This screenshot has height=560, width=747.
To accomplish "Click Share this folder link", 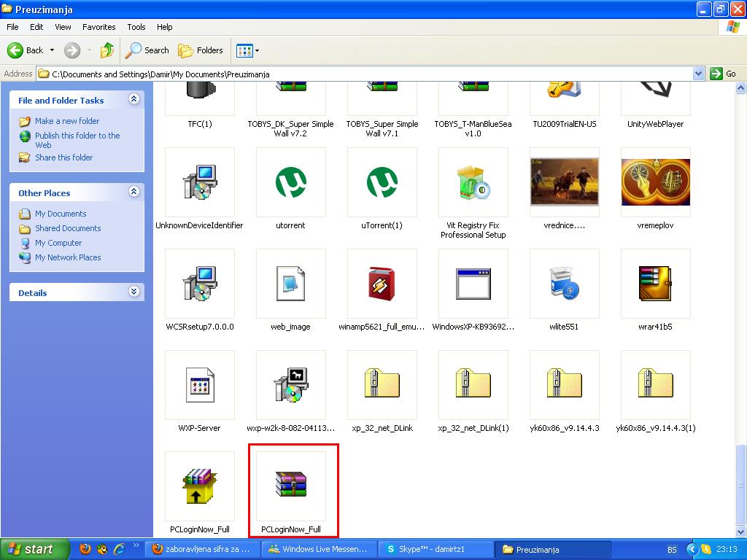I will [x=64, y=157].
